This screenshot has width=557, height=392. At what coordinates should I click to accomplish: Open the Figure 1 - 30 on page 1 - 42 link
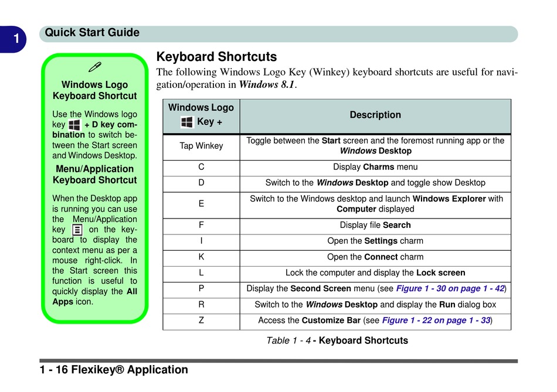pos(450,288)
